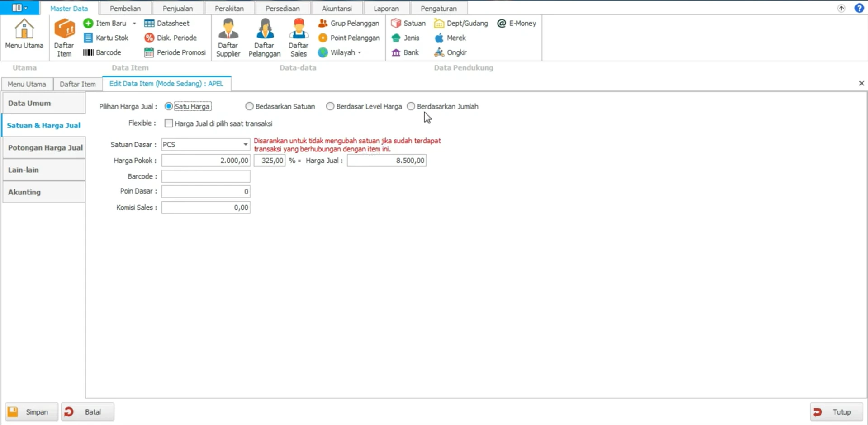Viewport: 868px width, 425px height.
Task: Open Daftar Pelanggan list
Action: coord(265,38)
